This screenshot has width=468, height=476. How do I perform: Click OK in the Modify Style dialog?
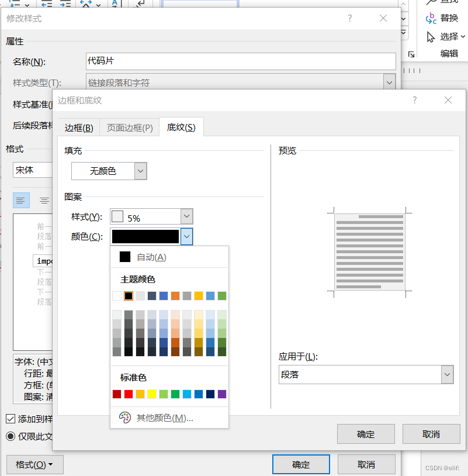coord(301,464)
